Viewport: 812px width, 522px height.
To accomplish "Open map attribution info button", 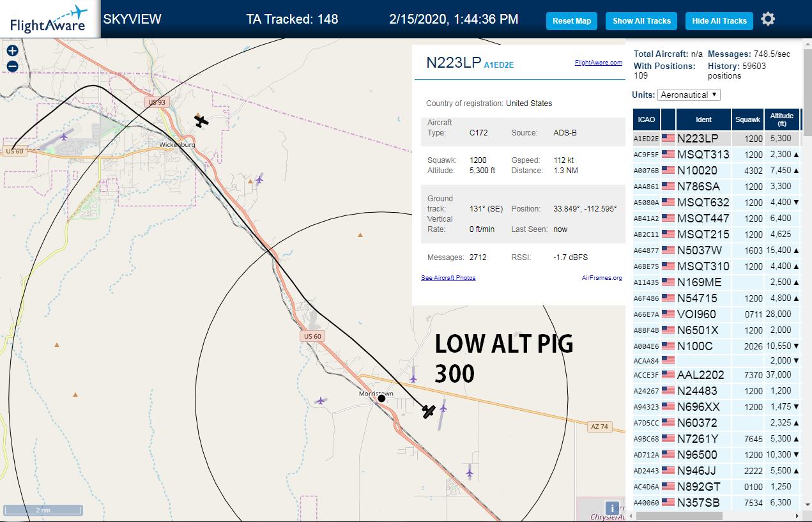I will (x=612, y=508).
